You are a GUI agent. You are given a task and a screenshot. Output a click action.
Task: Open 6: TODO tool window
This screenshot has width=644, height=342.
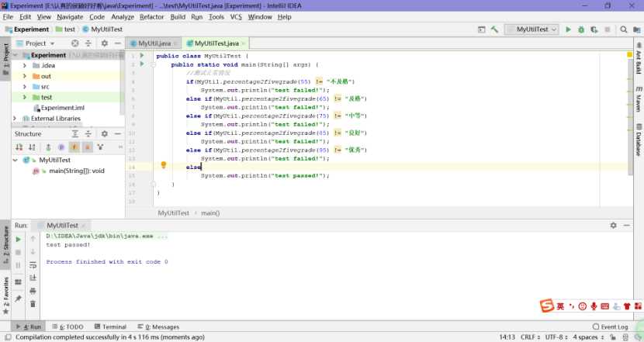coord(68,326)
